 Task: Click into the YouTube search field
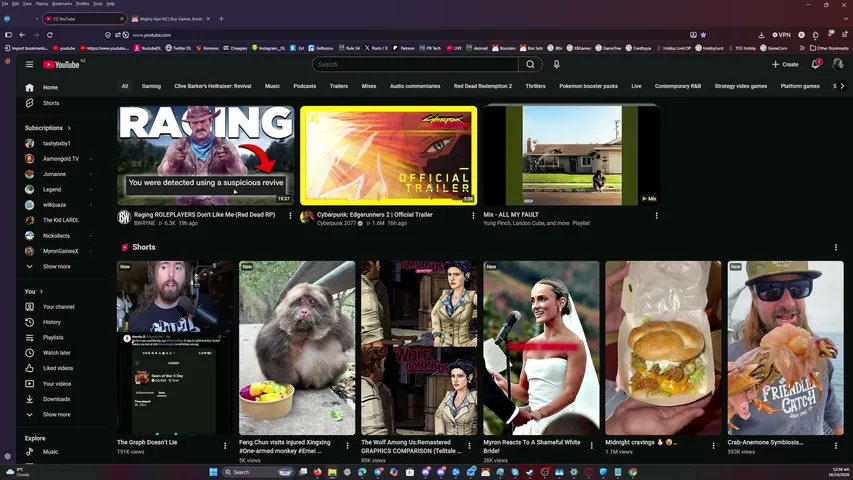click(x=415, y=64)
